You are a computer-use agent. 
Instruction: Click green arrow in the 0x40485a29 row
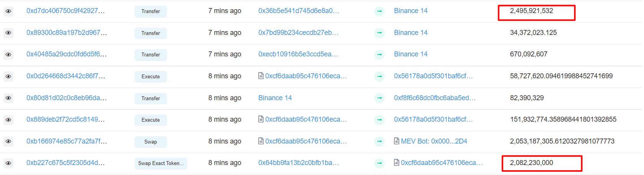coord(379,54)
